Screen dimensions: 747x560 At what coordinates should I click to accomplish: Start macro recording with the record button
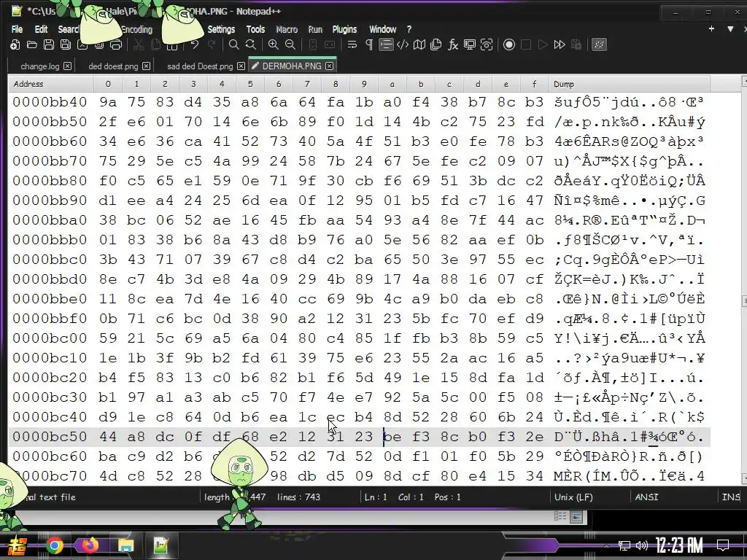tap(508, 44)
